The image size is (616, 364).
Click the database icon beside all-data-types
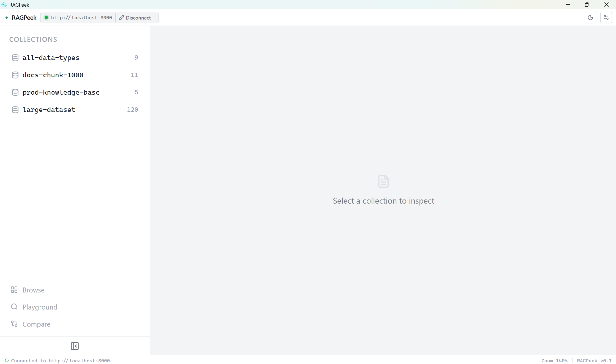coord(15,58)
